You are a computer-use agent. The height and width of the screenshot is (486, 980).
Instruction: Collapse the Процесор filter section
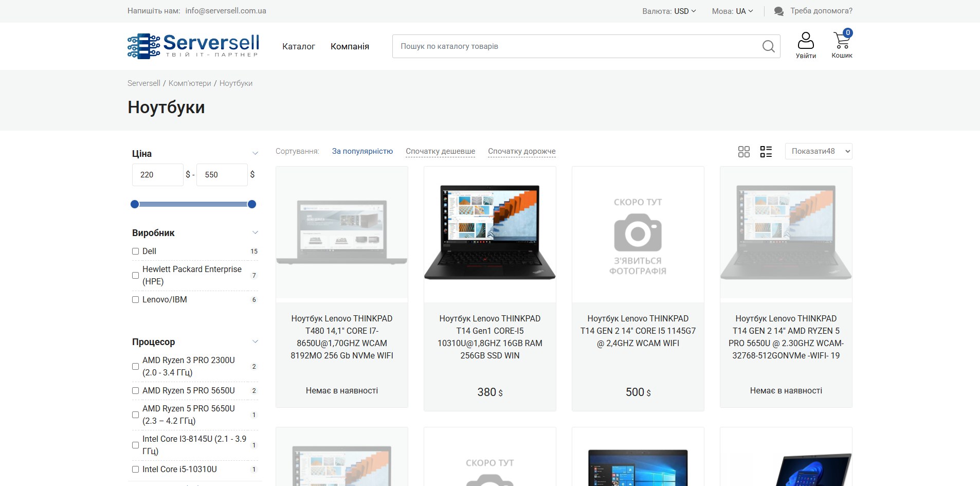(255, 342)
